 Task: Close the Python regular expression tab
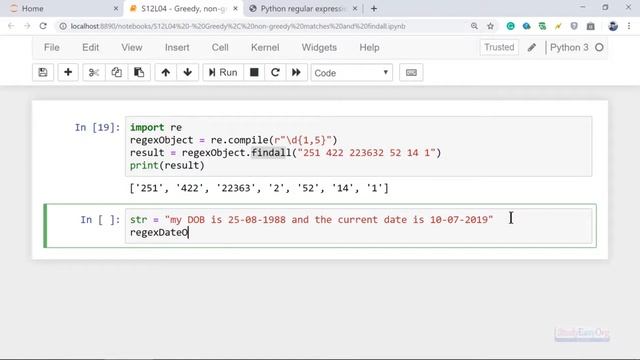click(x=355, y=8)
